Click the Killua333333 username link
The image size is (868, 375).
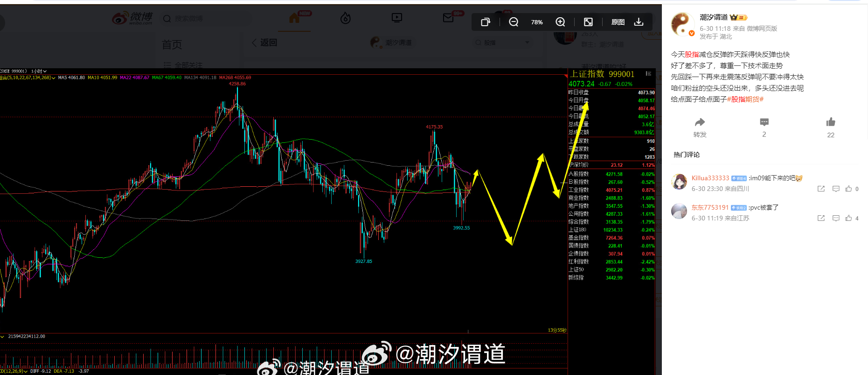710,178
